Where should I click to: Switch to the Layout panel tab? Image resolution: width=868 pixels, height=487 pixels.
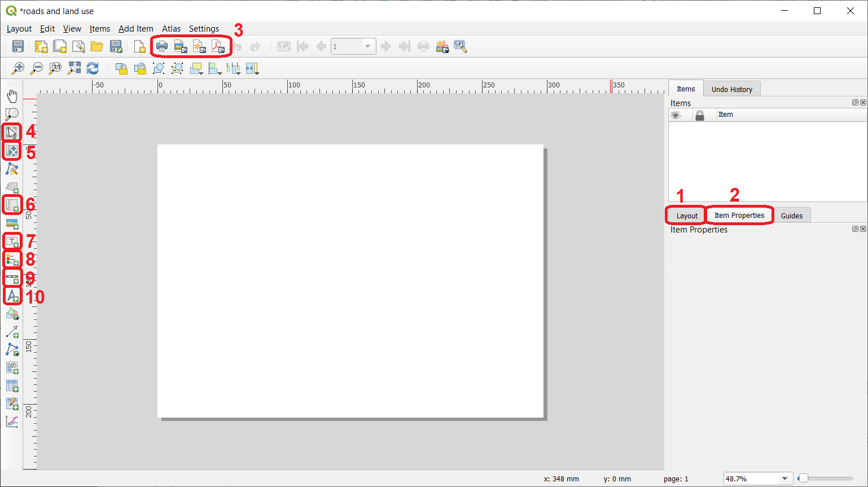pyautogui.click(x=687, y=216)
